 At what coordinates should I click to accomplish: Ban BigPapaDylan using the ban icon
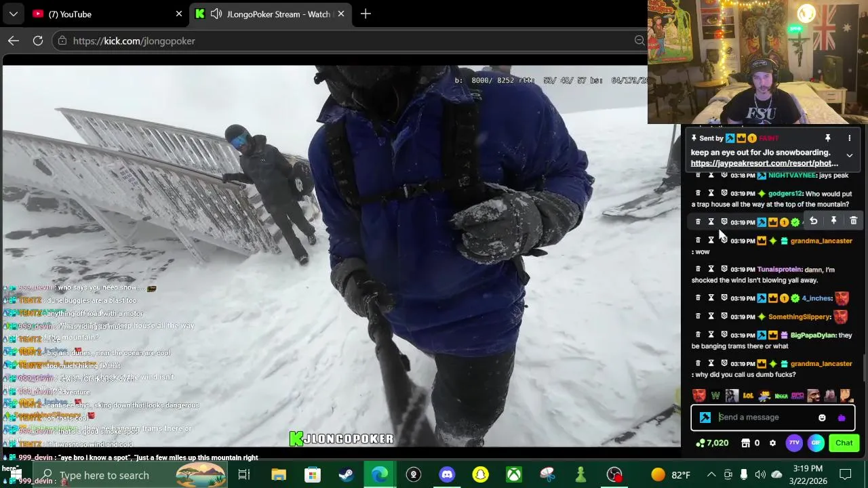click(x=724, y=335)
